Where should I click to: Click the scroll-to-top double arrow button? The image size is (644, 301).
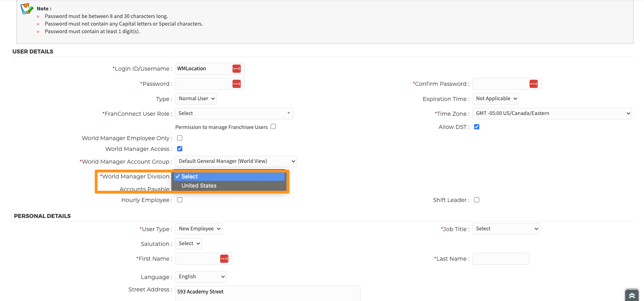click(x=632, y=295)
